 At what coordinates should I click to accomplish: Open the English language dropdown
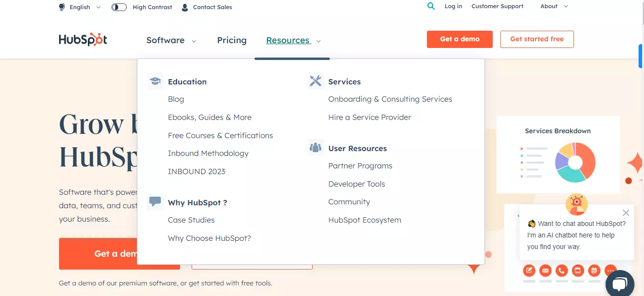click(85, 7)
